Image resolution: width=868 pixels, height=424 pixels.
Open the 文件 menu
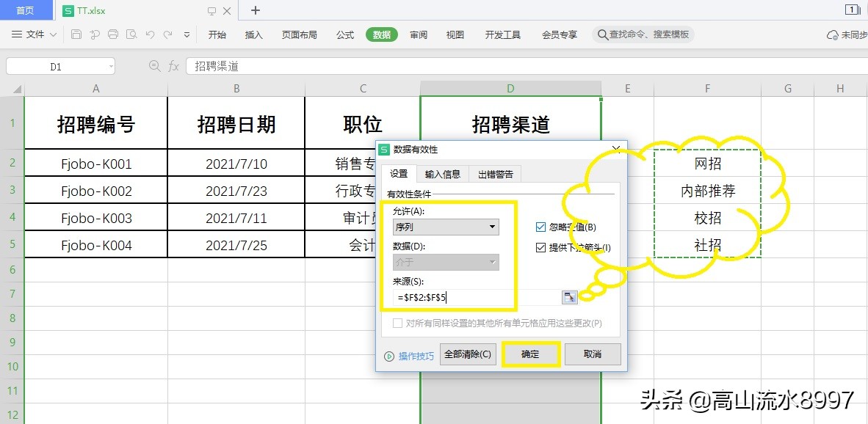[35, 34]
